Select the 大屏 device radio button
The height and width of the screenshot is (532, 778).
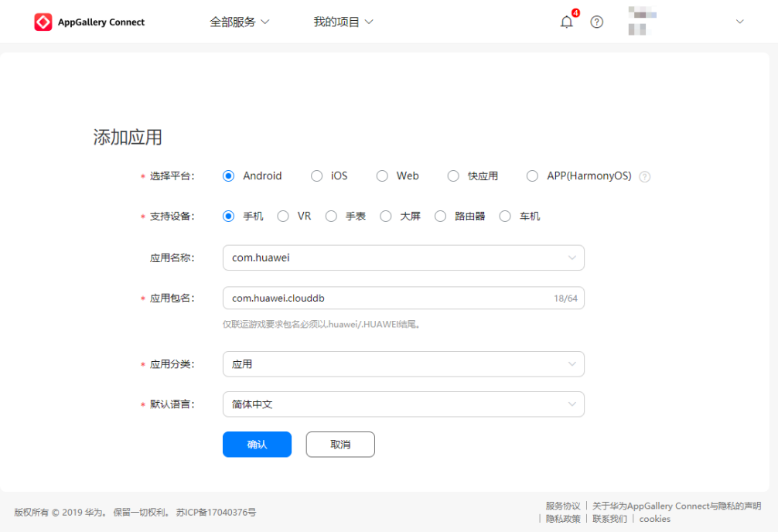386,217
